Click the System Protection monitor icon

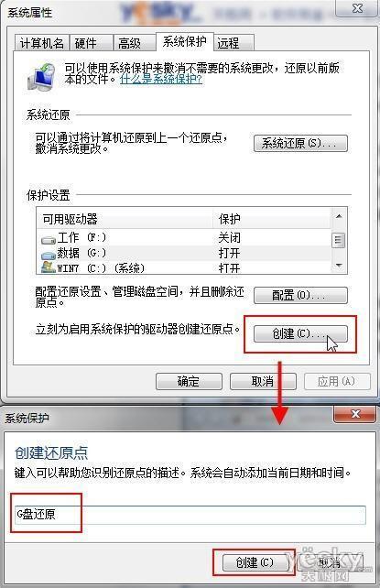pos(41,77)
